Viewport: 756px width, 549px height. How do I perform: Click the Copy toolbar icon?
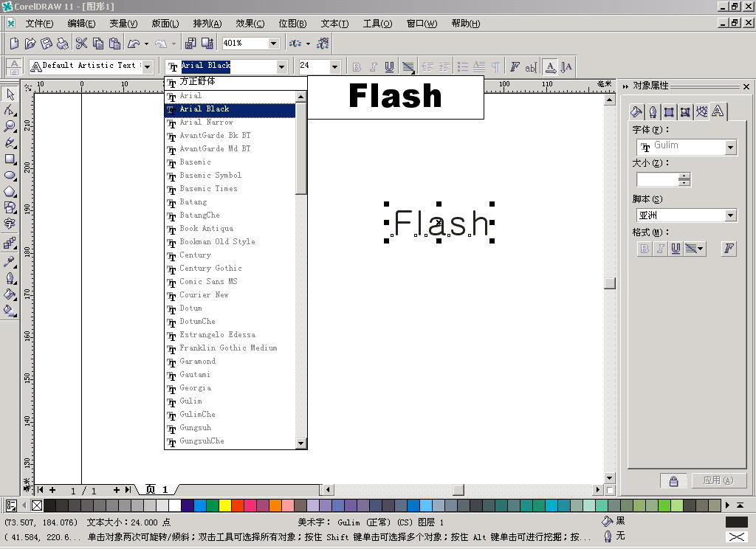[98, 44]
